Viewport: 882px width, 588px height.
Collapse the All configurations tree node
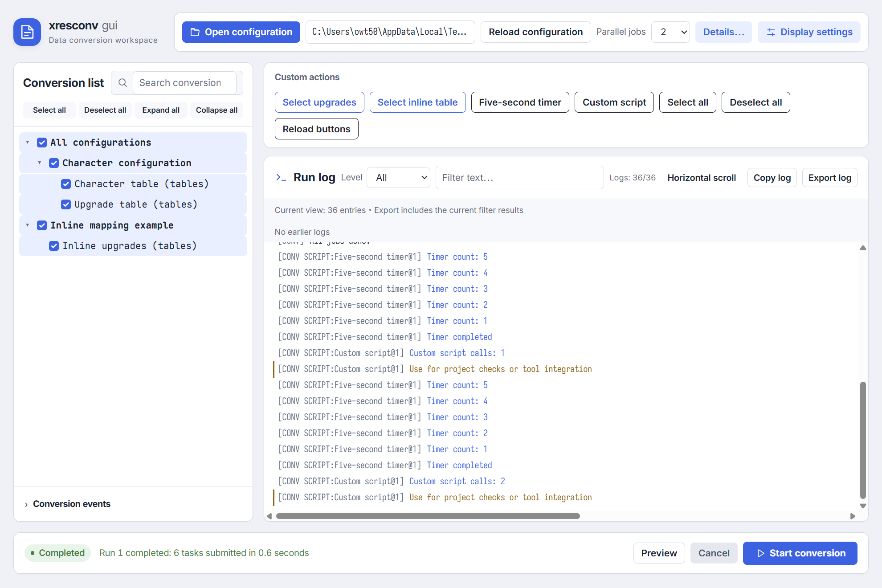click(28, 143)
